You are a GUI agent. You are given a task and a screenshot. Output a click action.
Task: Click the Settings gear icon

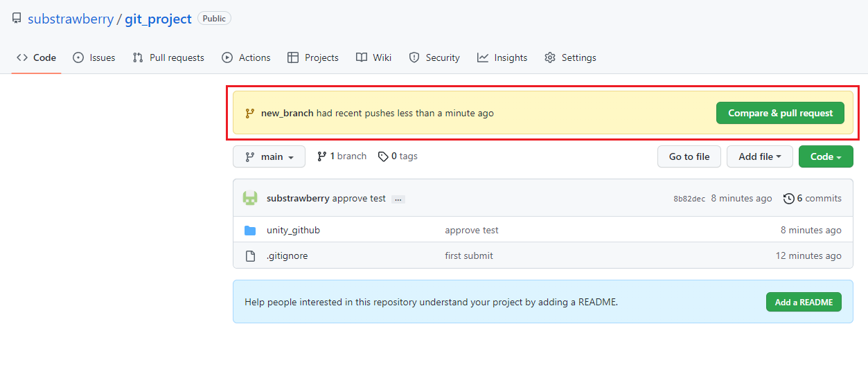[x=550, y=57]
